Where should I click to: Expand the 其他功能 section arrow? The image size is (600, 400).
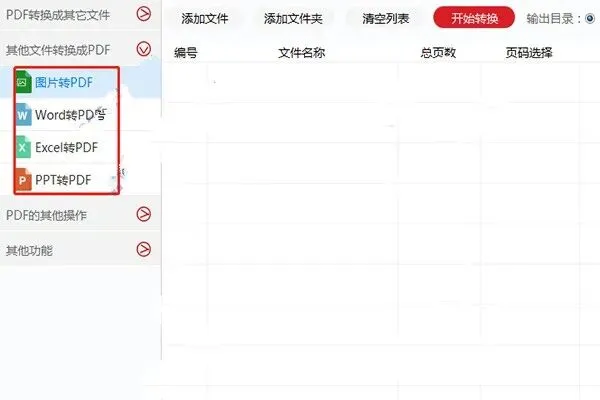coord(144,249)
